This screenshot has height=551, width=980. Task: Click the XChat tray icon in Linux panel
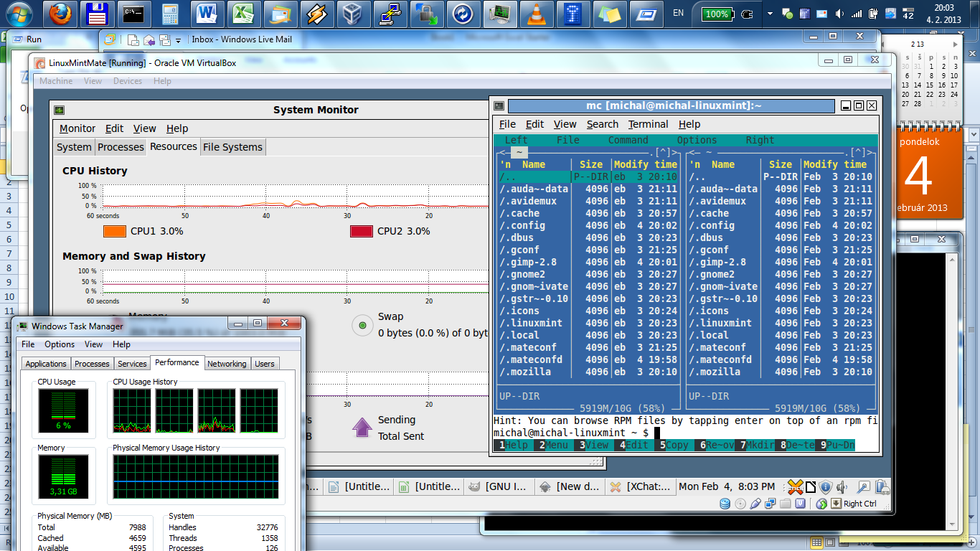tap(794, 486)
